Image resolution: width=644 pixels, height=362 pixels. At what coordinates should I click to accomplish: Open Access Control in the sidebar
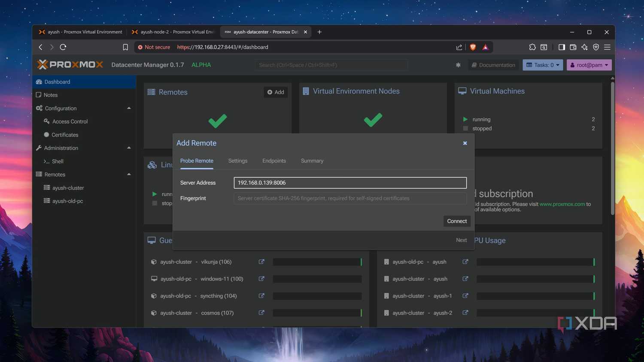click(x=84, y=122)
